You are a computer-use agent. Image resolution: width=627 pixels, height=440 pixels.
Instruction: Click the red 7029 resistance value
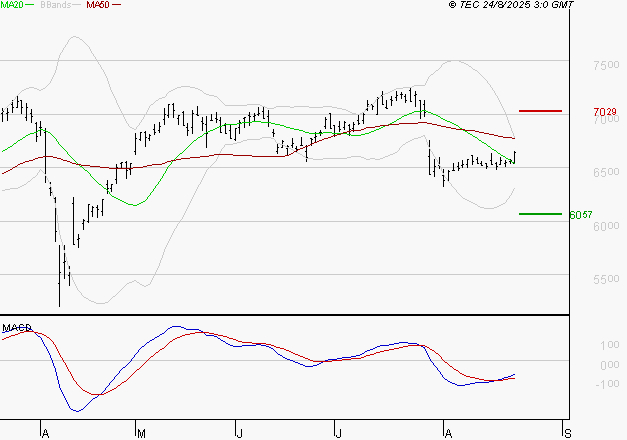pyautogui.click(x=605, y=112)
